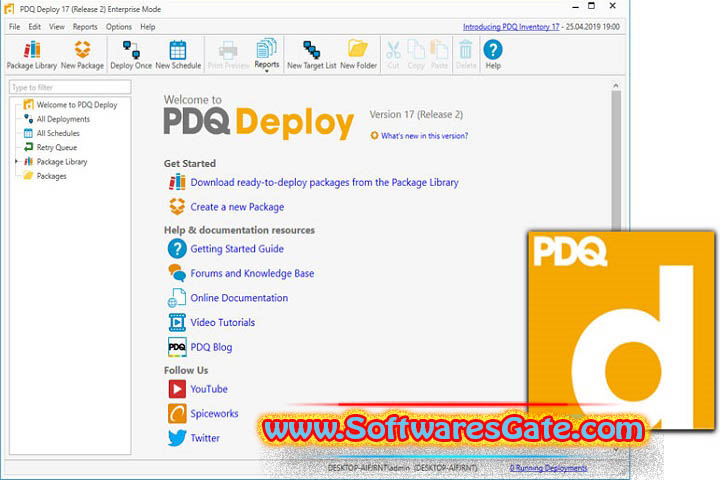
Task: Open the PDQ Blog link
Action: tap(211, 347)
